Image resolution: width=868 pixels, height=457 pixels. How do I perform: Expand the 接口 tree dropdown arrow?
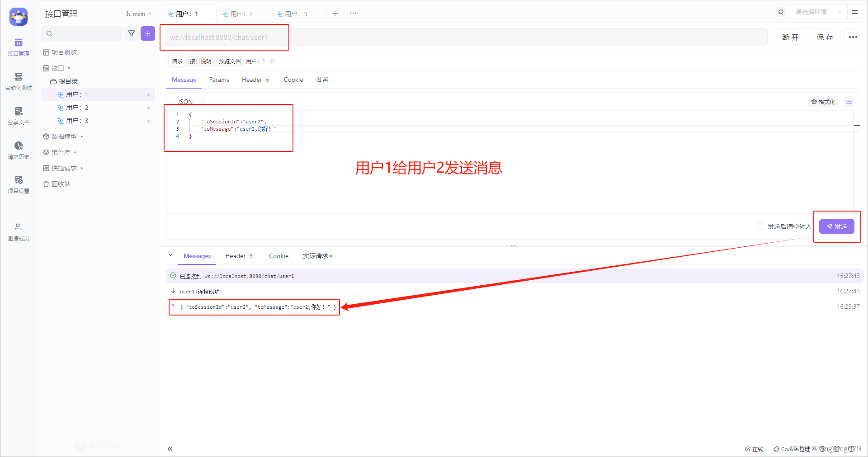69,68
